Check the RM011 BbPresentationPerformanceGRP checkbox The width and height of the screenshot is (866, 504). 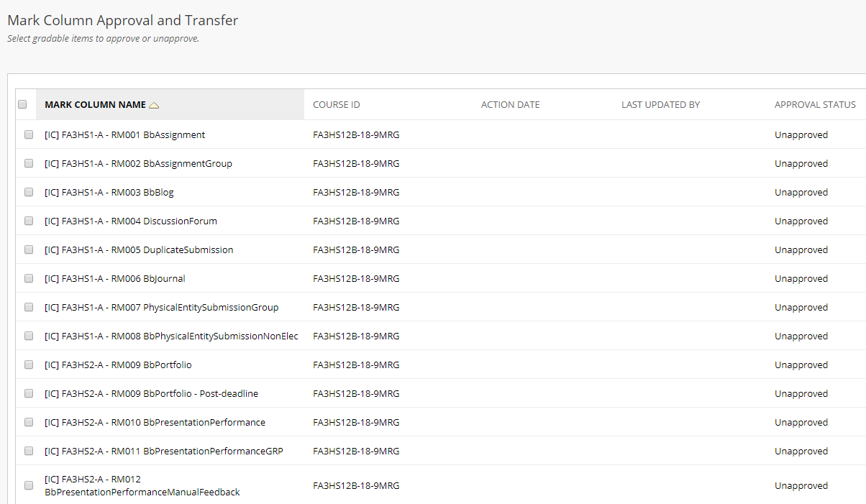[29, 451]
